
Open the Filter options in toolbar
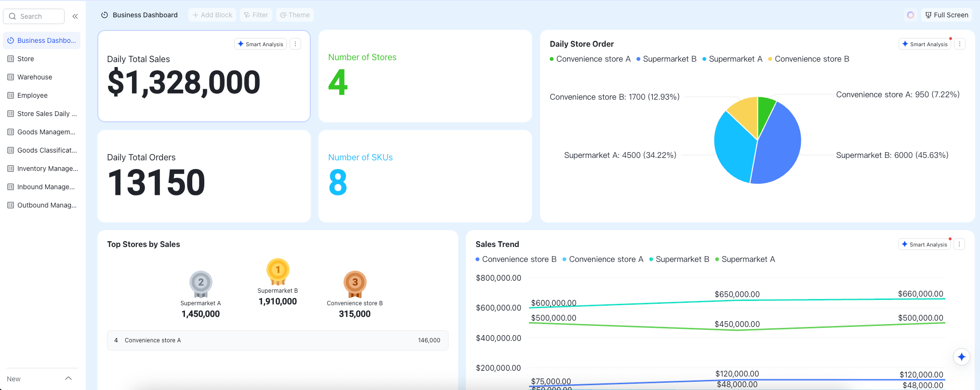tap(256, 15)
